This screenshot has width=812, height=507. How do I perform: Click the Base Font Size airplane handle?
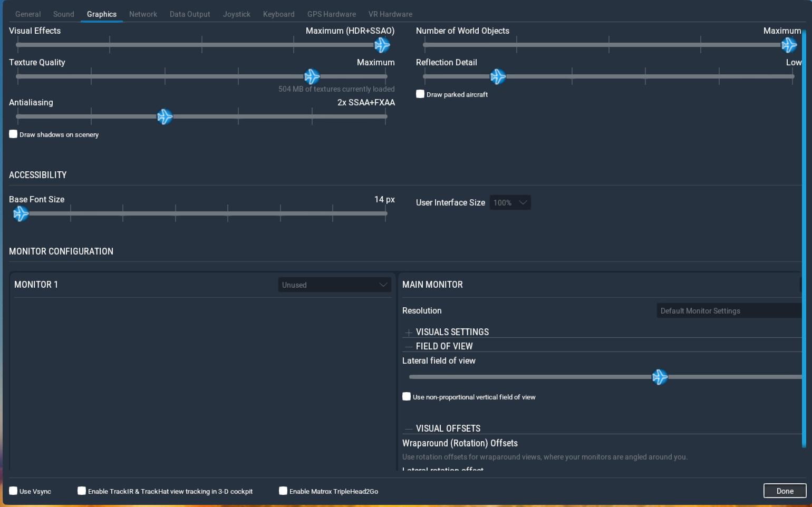(21, 214)
